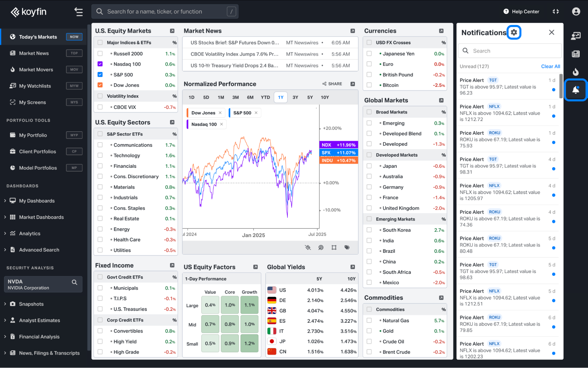Select the YTD chart range tab
The image size is (588, 368).
[x=265, y=97]
